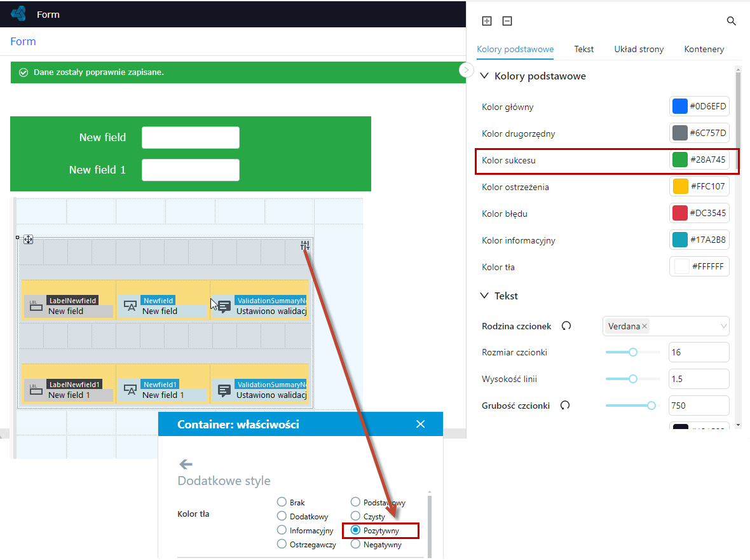
Task: Remove the Verdana font tag
Action: tap(644, 326)
